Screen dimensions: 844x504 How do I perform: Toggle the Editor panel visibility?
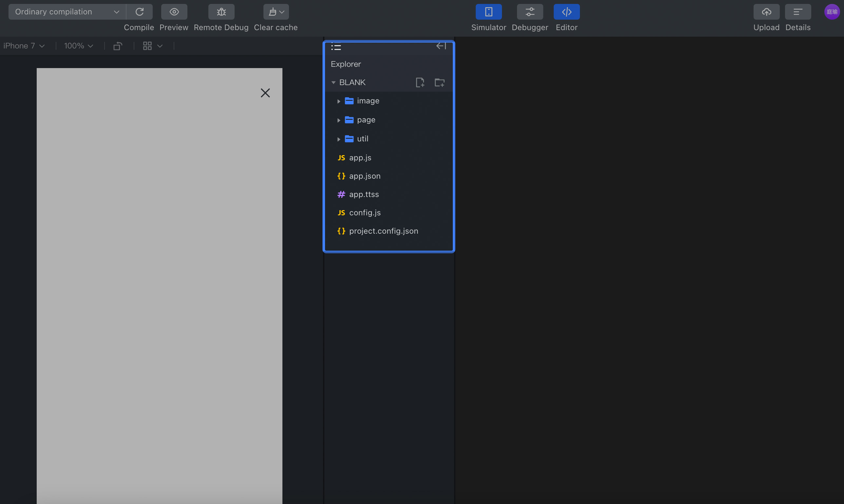point(566,12)
